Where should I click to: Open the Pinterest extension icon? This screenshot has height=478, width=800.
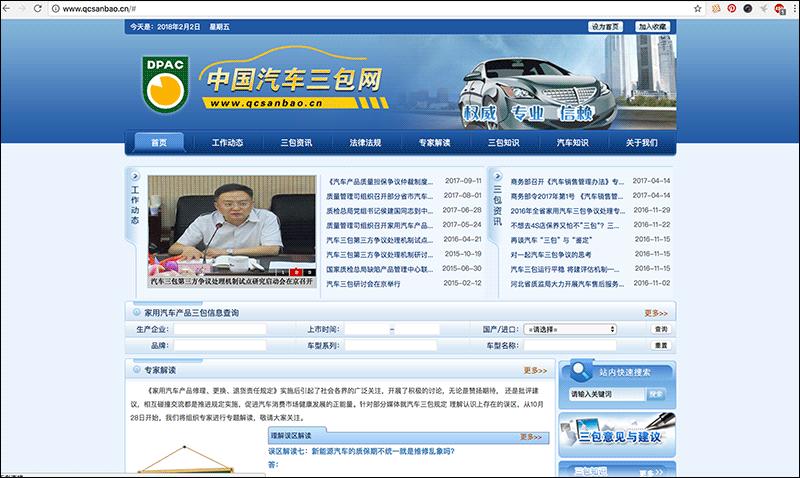(732, 8)
